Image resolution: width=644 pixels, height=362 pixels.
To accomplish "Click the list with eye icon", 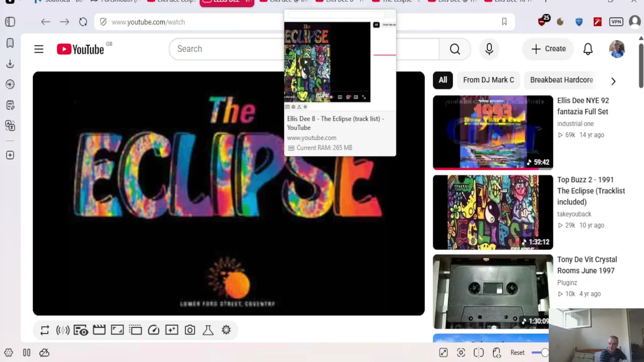I will [81, 330].
